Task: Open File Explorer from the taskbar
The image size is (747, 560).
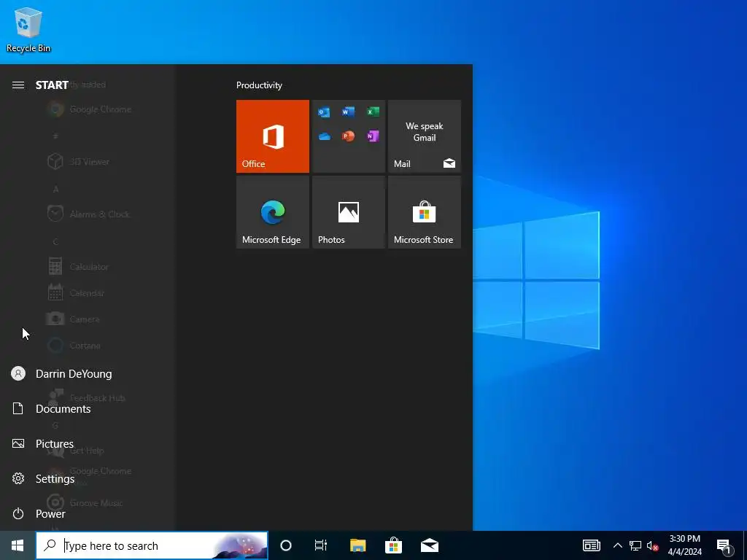Action: coord(357,545)
